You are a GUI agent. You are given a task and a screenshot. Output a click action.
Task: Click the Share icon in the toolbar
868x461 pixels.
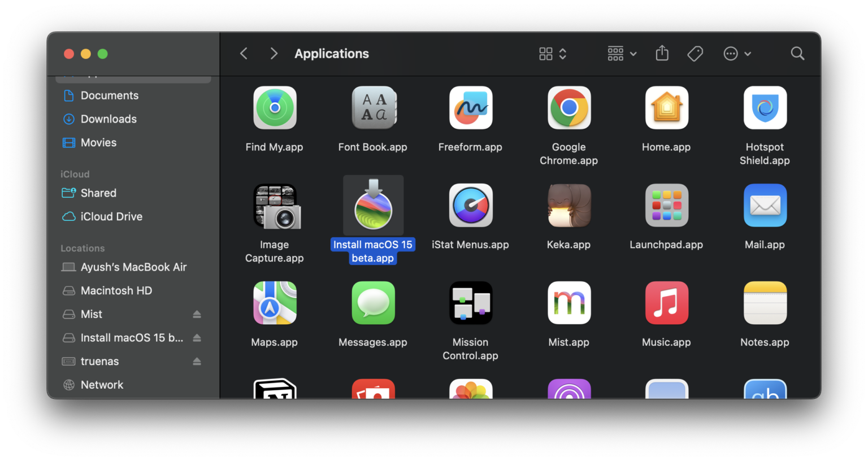[662, 53]
